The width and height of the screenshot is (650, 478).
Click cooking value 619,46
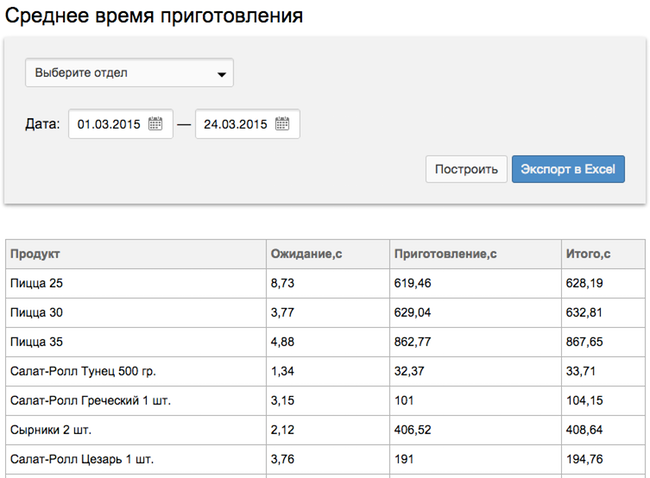point(412,283)
